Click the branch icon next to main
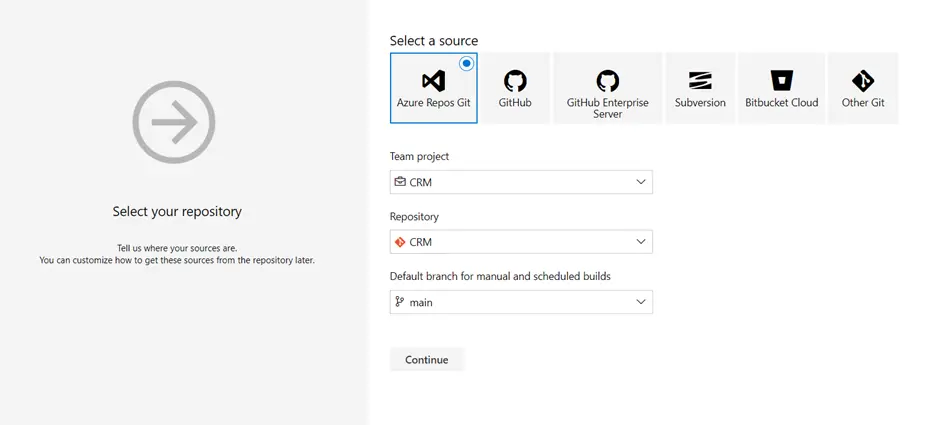938x425 pixels. click(x=400, y=302)
